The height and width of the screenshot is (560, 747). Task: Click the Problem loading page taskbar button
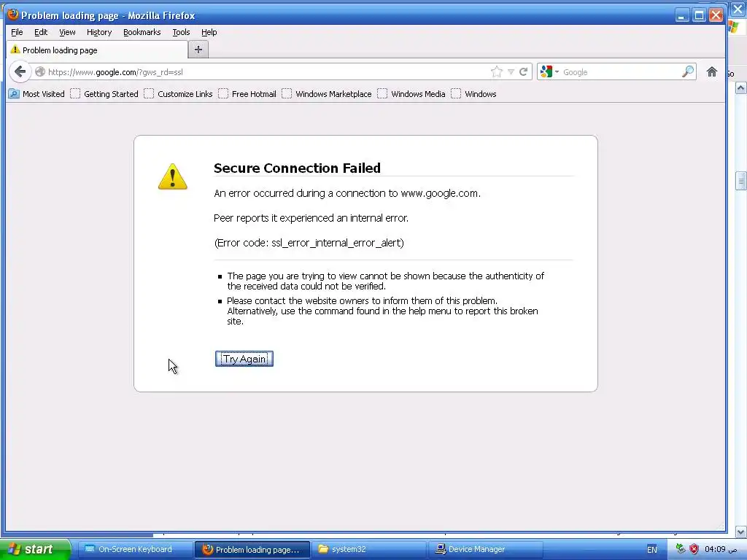point(252,549)
